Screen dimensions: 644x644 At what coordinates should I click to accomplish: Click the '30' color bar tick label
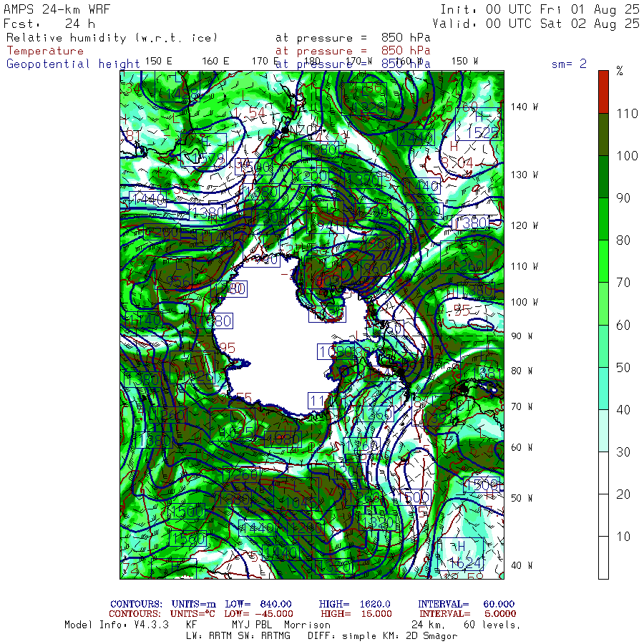(x=623, y=452)
